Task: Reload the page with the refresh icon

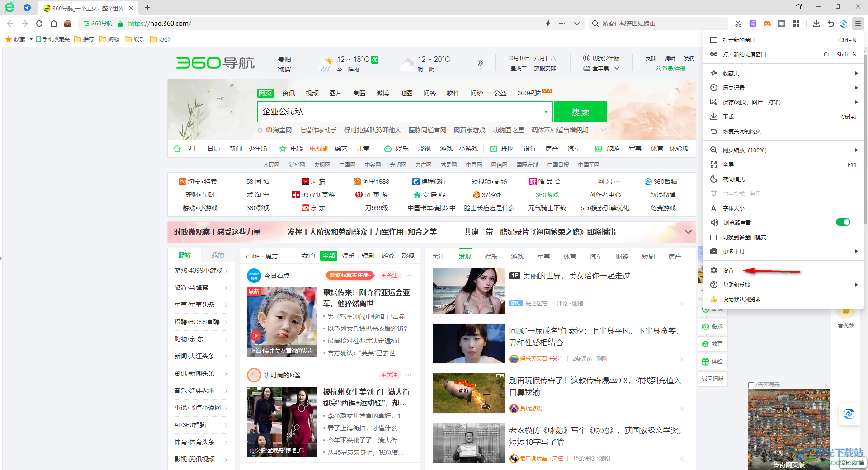Action: pos(39,23)
